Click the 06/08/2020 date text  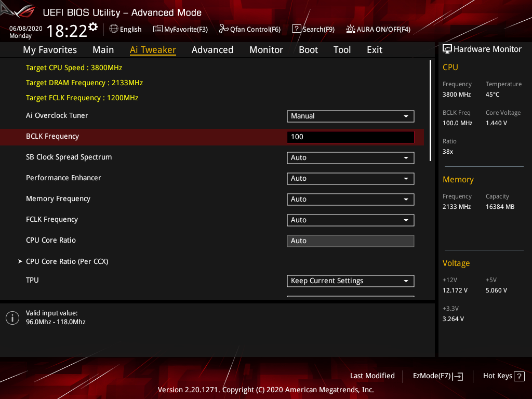[26, 29]
